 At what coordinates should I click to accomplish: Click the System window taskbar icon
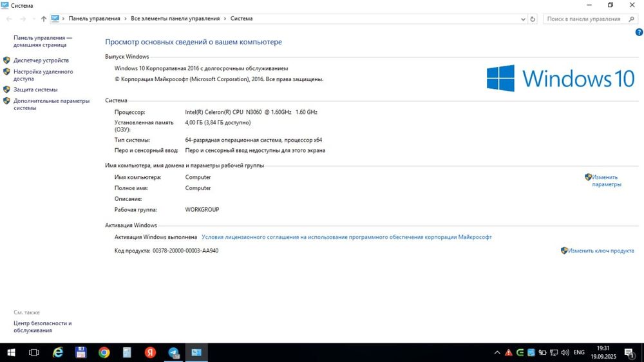click(196, 352)
